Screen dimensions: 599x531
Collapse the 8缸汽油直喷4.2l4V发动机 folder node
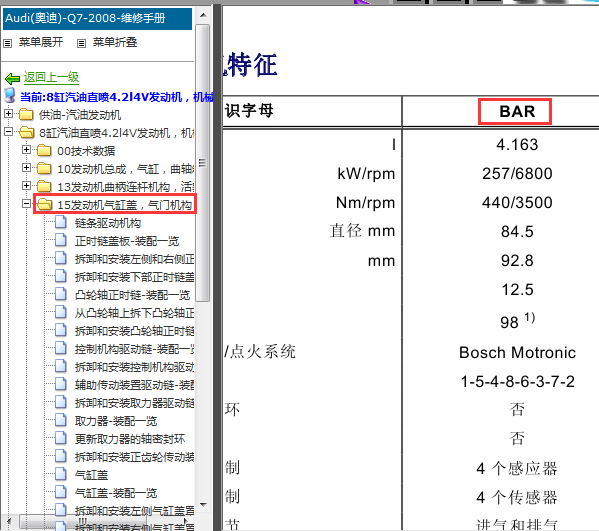[x=8, y=132]
